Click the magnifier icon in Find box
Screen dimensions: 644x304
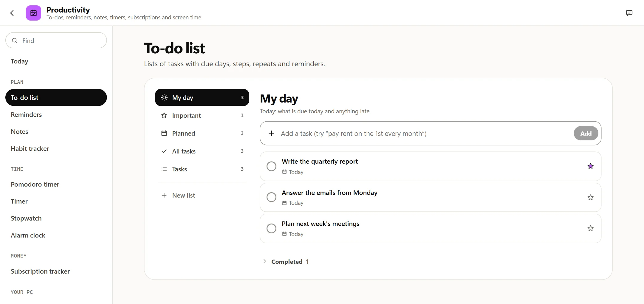[15, 41]
